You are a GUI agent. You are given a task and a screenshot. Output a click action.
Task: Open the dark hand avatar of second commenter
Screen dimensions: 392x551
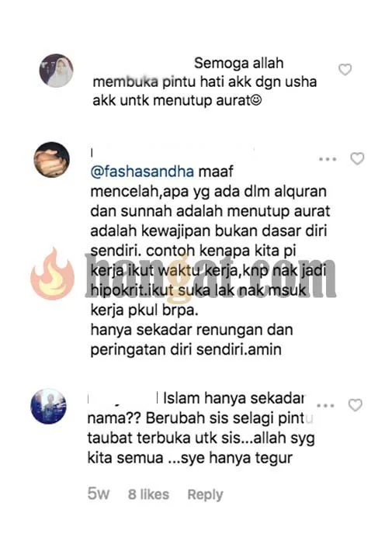tap(52, 160)
